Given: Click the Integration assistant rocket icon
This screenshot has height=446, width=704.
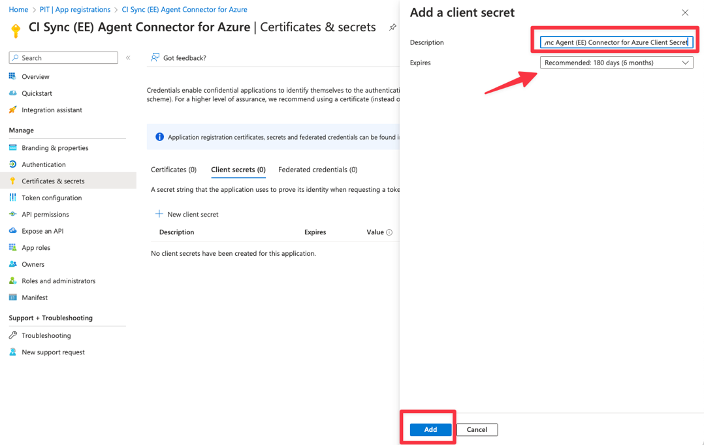Looking at the screenshot, I should point(13,110).
